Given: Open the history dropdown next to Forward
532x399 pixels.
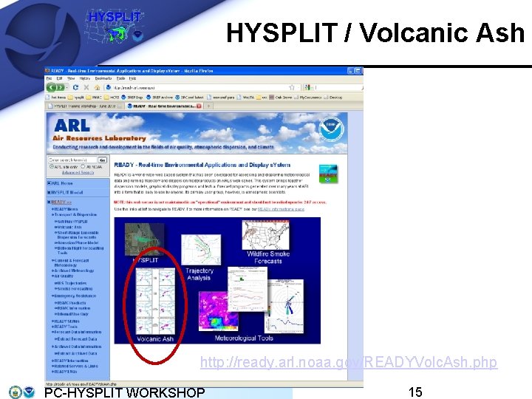Looking at the screenshot, I should [x=66, y=88].
